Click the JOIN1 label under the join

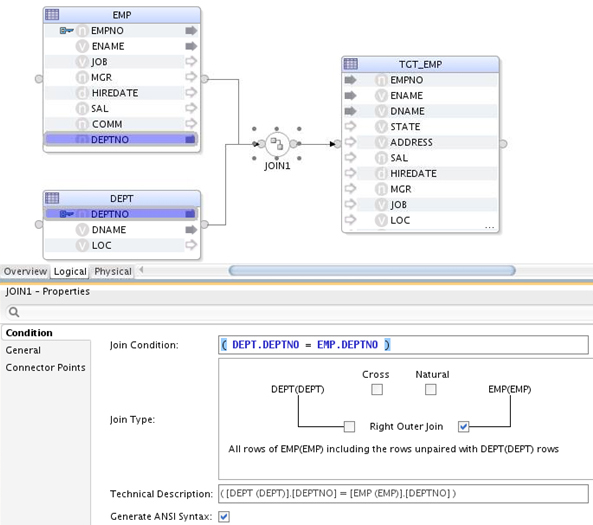point(277,166)
